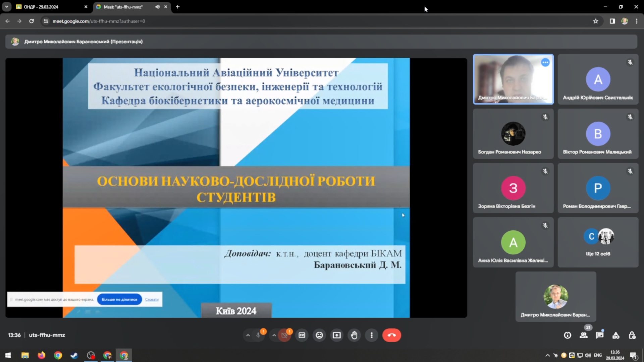
Task: Toggle closed captions
Action: (302, 335)
